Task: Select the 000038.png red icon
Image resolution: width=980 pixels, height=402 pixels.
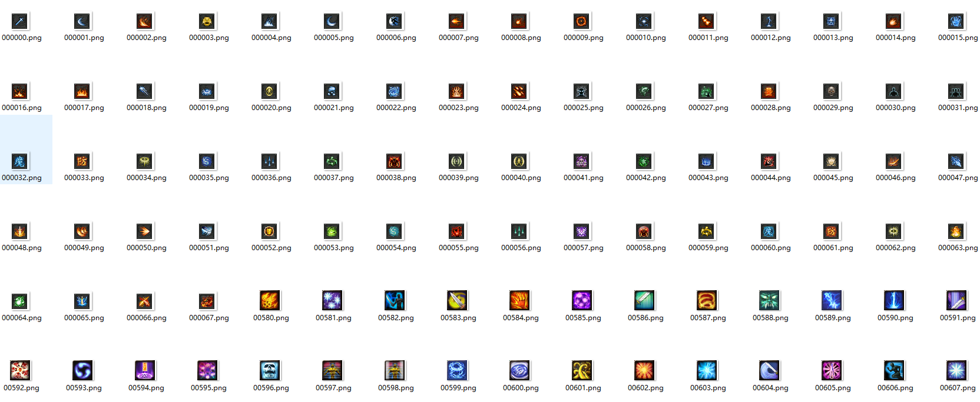Action: 395,162
